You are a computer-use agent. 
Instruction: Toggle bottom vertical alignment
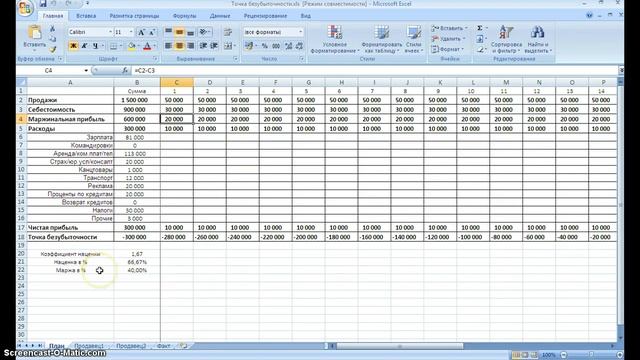190,32
